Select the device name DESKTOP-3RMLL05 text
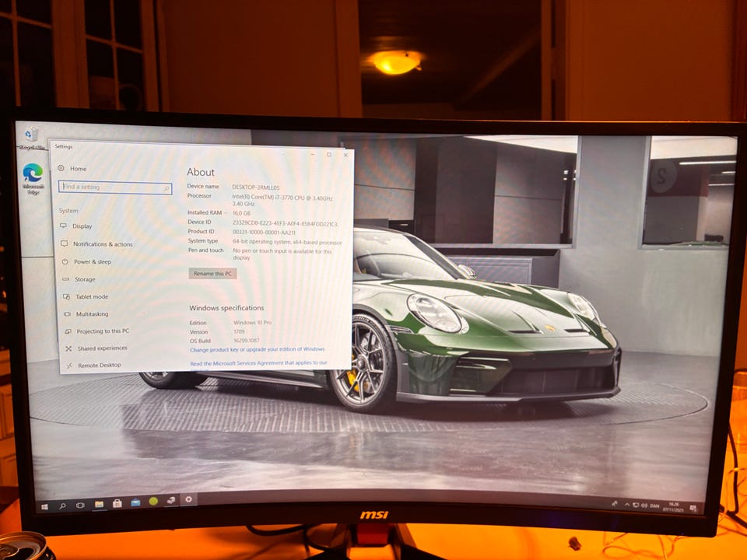The height and width of the screenshot is (560, 747). (x=256, y=187)
